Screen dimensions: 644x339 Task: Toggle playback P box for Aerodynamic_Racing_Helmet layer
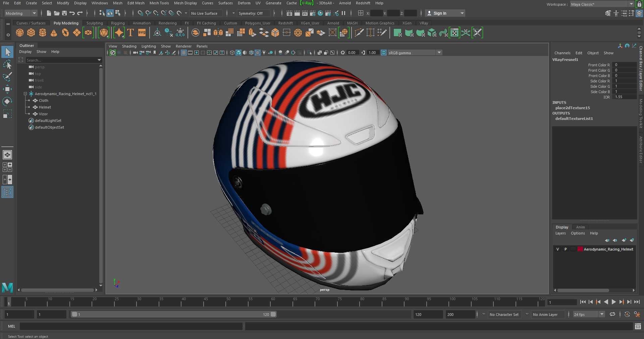coord(566,249)
